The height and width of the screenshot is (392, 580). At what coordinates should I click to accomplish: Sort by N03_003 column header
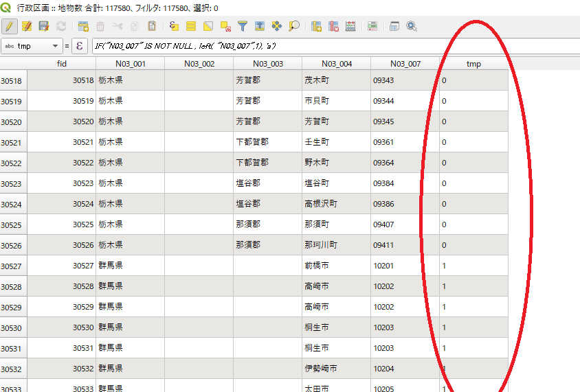pyautogui.click(x=268, y=64)
